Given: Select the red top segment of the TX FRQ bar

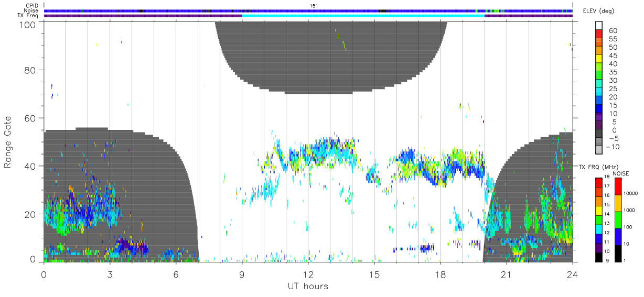Looking at the screenshot, I should click(x=598, y=182).
